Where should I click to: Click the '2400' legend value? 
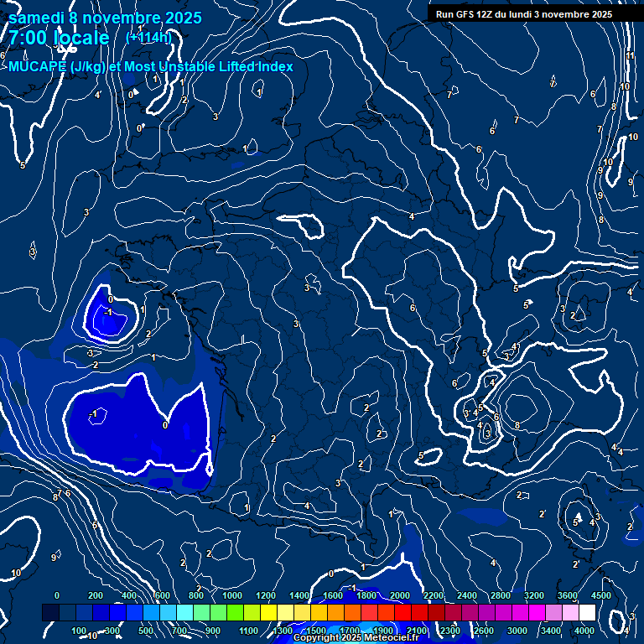[467, 595]
